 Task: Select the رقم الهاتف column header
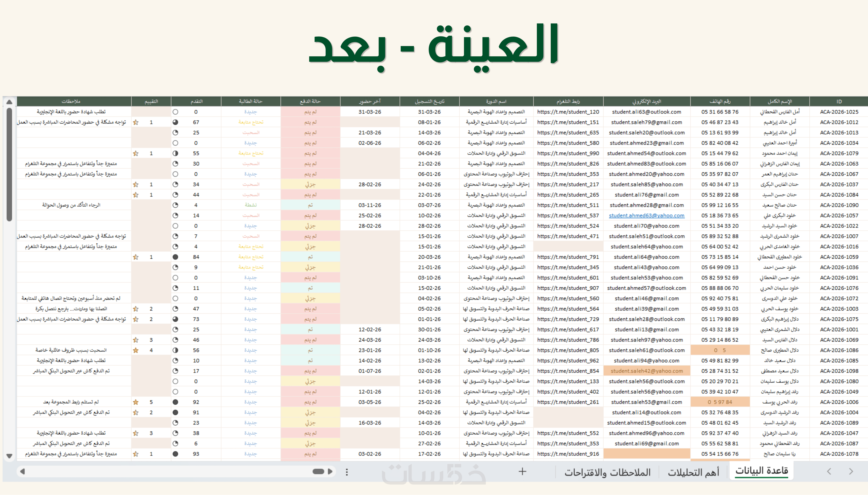720,101
